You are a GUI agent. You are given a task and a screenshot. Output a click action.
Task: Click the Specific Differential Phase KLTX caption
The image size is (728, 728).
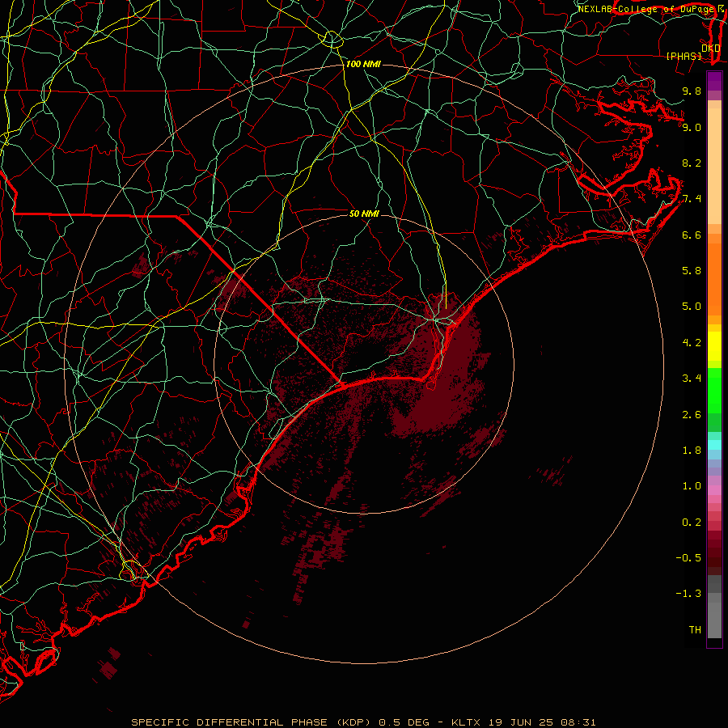click(x=363, y=722)
